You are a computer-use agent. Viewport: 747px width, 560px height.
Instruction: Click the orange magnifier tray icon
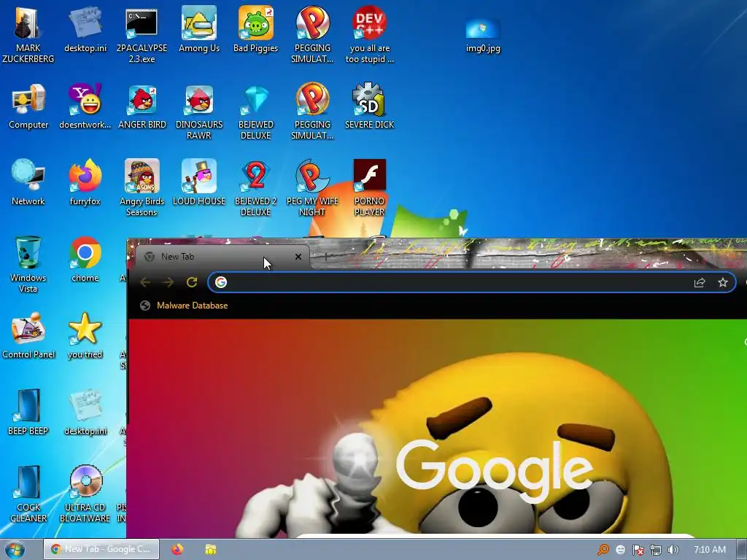click(x=603, y=550)
